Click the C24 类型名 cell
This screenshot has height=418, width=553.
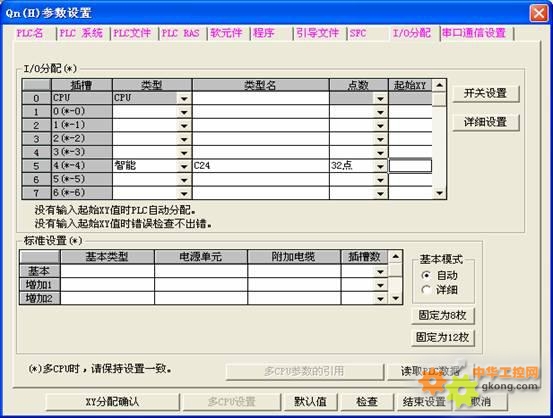pyautogui.click(x=261, y=166)
